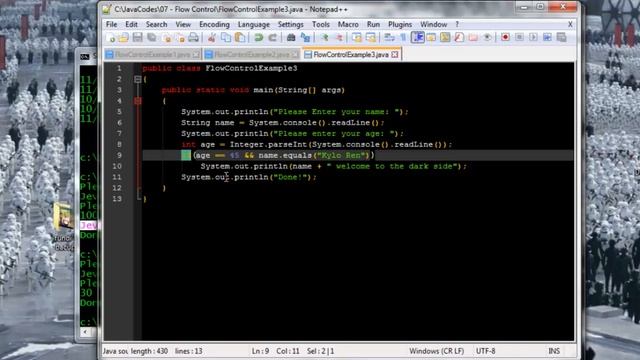This screenshot has width=640, height=360.
Task: Open the user-defined language dialog icon
Action: pyautogui.click(x=431, y=38)
